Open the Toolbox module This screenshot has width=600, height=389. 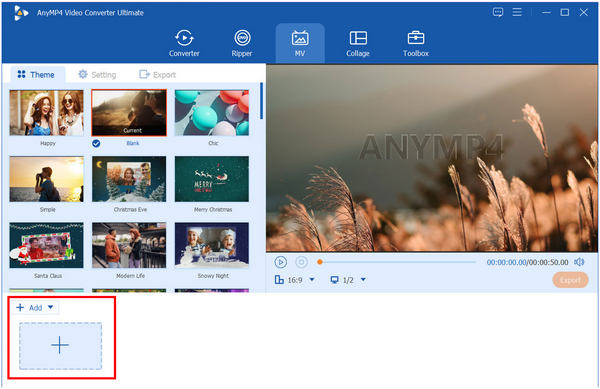[x=416, y=43]
